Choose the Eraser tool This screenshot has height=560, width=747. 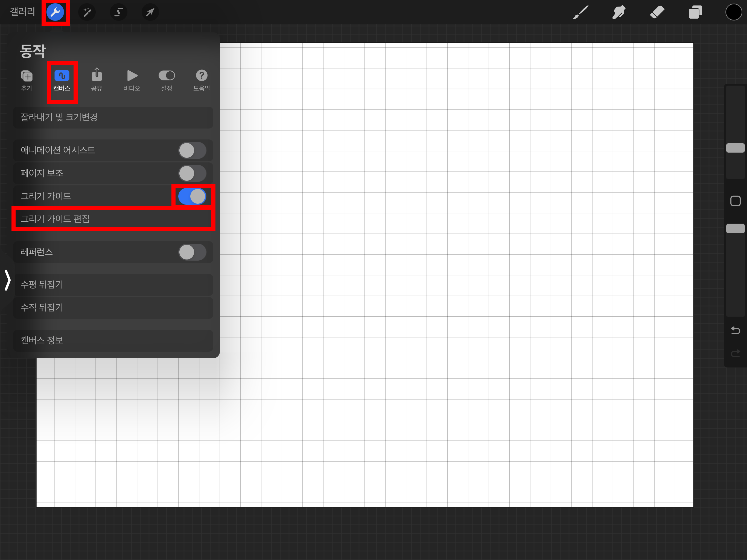(657, 12)
